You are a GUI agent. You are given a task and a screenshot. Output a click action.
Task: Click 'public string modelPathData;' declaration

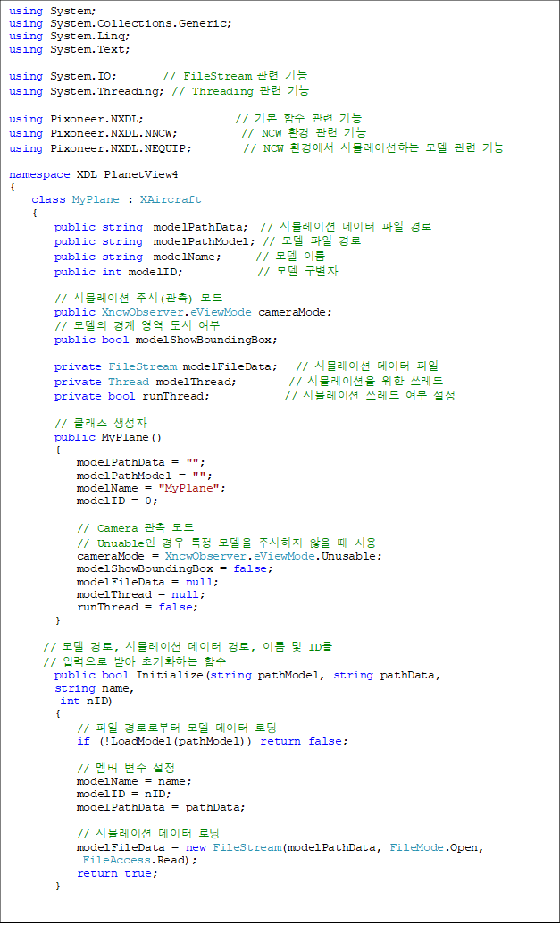pyautogui.click(x=151, y=227)
